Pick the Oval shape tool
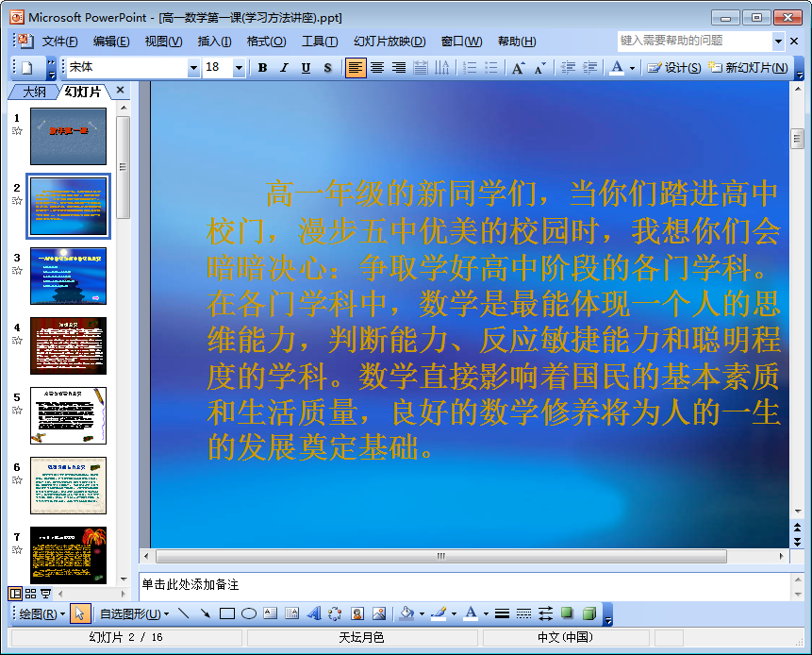Viewport: 812px width, 655px height. (248, 613)
